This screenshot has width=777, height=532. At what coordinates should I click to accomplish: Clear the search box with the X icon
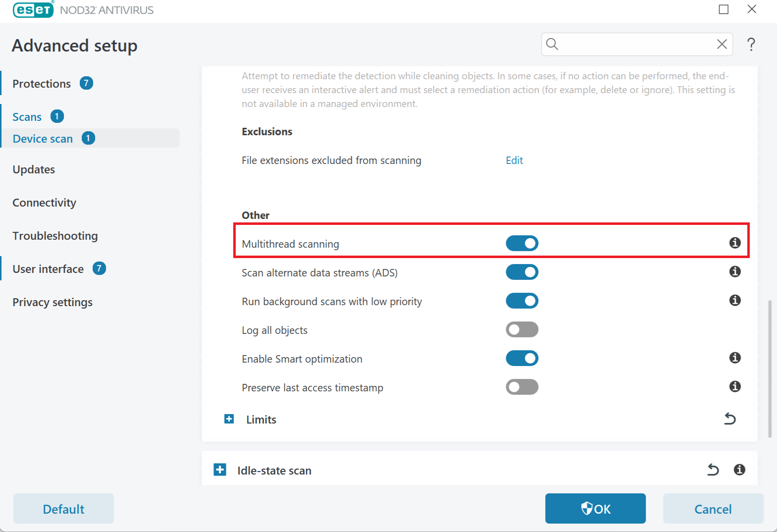722,45
